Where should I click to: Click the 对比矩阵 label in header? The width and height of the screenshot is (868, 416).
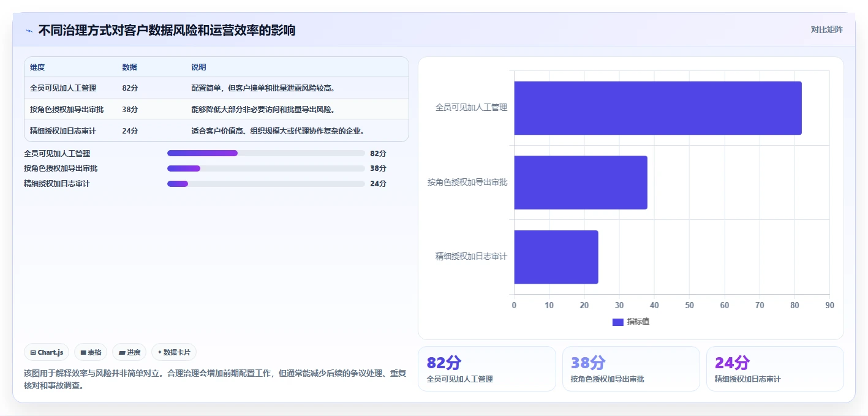pos(826,29)
